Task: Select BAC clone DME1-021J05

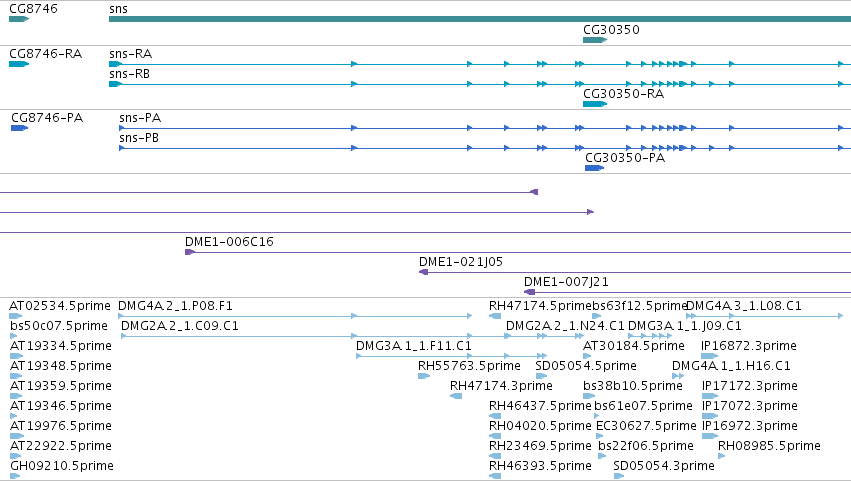Action: click(461, 262)
